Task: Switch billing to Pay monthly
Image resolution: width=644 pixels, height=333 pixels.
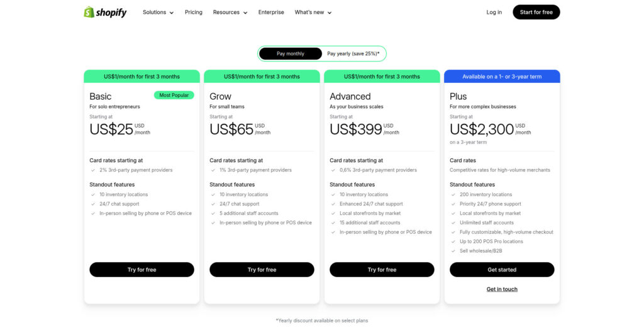Action: [290, 53]
